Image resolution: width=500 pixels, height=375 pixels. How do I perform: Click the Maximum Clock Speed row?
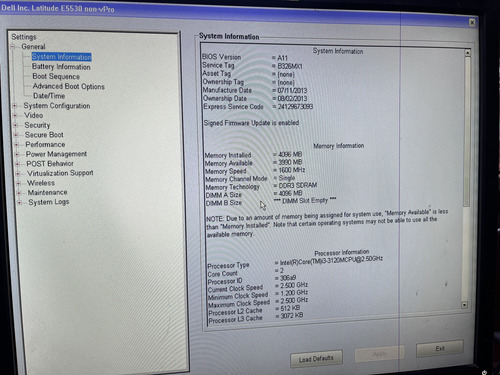pyautogui.click(x=258, y=302)
